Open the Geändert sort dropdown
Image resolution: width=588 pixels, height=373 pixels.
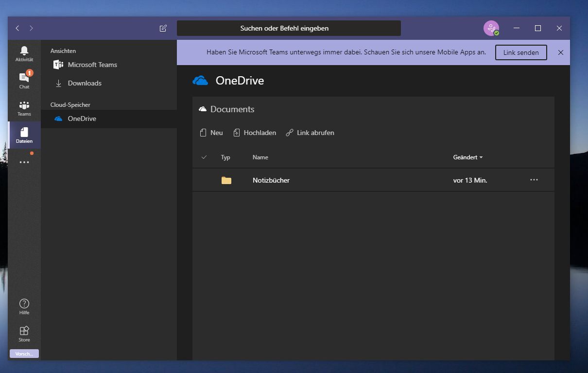[468, 157]
